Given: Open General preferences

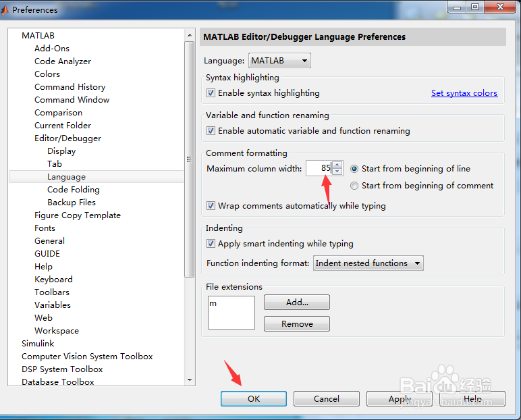Looking at the screenshot, I should [x=49, y=241].
